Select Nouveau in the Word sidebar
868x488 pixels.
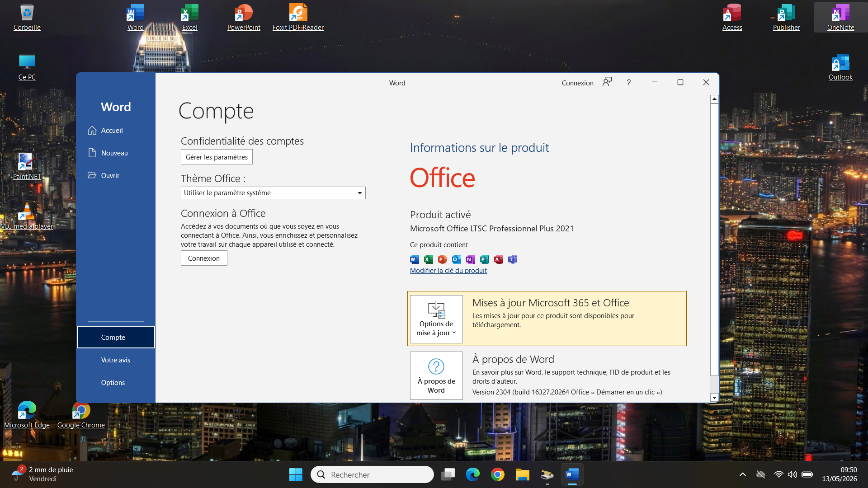[x=116, y=153]
